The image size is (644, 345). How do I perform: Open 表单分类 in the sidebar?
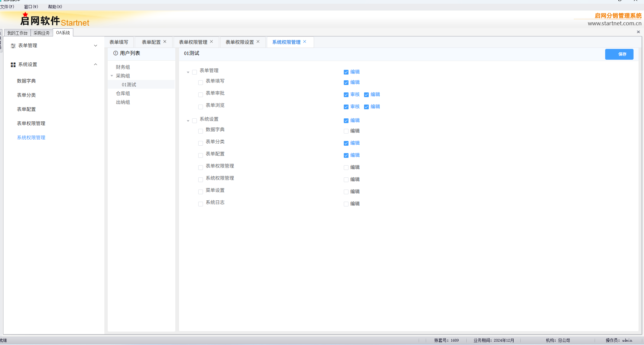tap(26, 95)
